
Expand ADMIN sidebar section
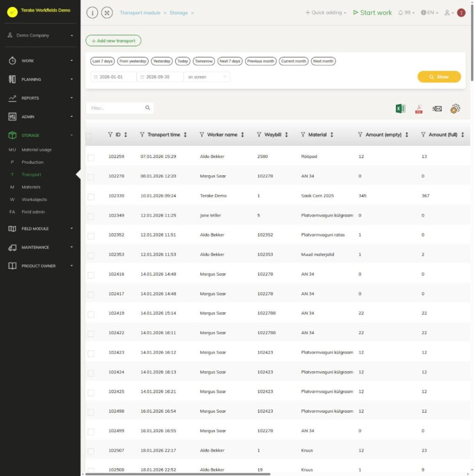point(40,117)
